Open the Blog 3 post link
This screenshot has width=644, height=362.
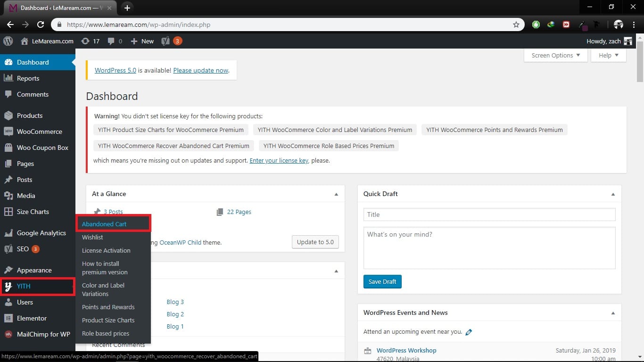(175, 302)
